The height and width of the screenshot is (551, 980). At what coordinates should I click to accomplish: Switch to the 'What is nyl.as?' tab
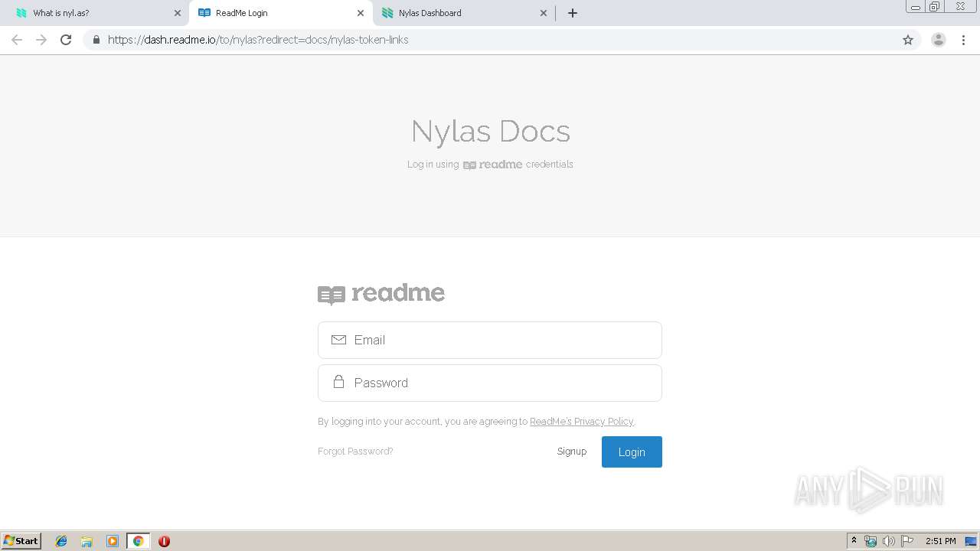[96, 13]
